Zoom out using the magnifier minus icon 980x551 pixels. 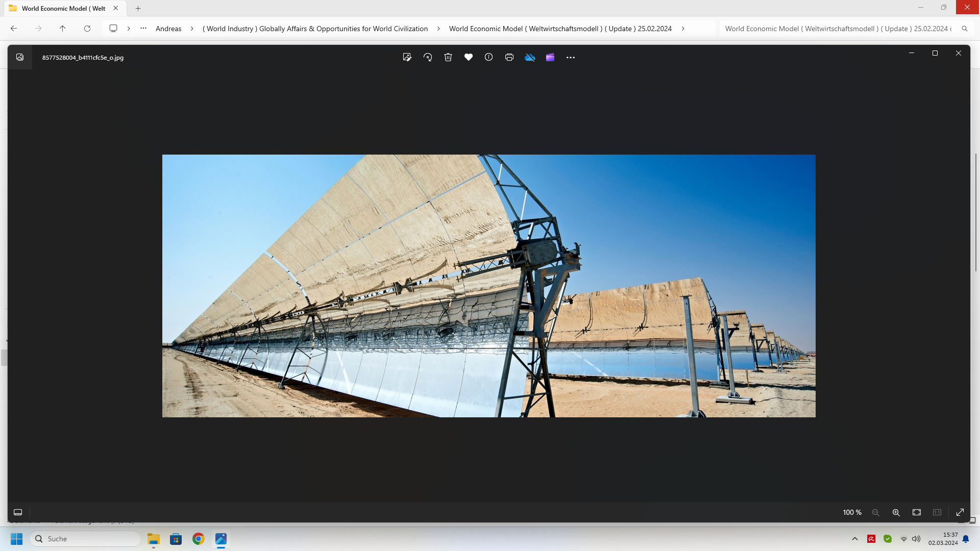(876, 512)
